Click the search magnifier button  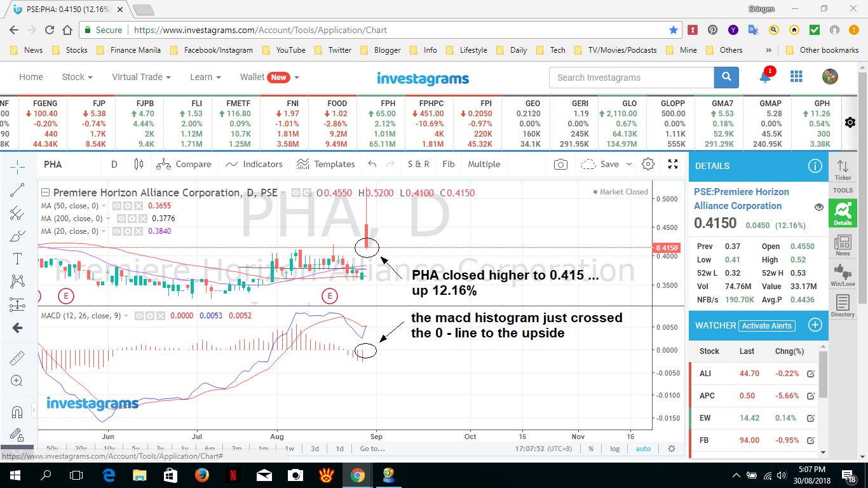click(726, 78)
